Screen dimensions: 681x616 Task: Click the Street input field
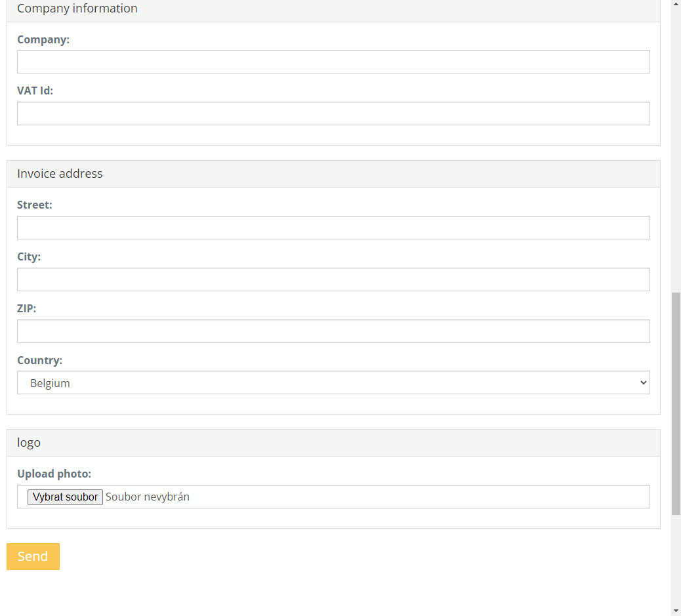[x=333, y=227]
